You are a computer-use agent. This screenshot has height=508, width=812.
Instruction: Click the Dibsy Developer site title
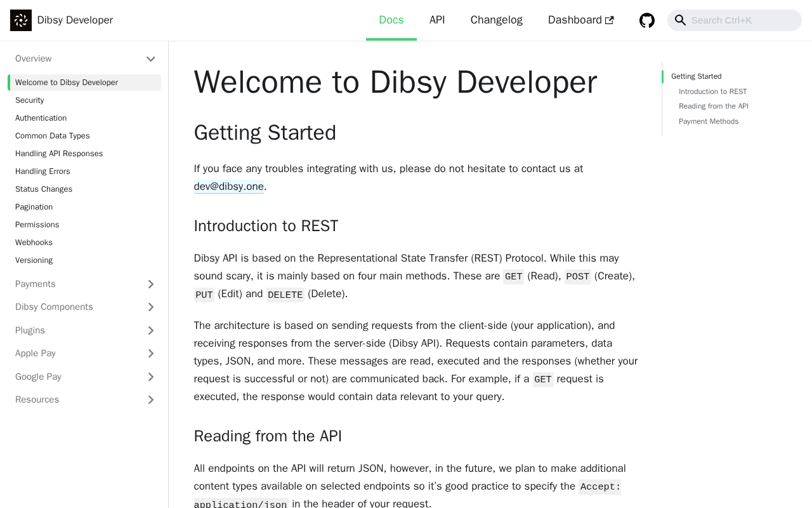click(75, 20)
